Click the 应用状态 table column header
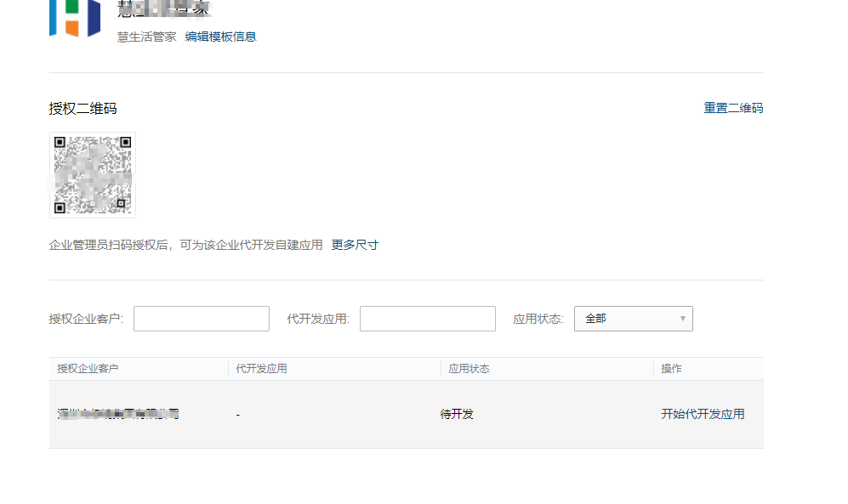 [x=469, y=369]
